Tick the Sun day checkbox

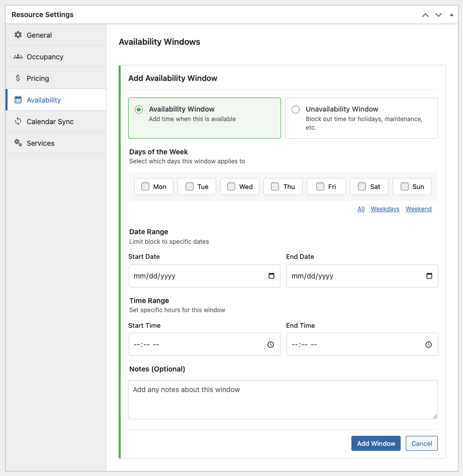click(405, 186)
